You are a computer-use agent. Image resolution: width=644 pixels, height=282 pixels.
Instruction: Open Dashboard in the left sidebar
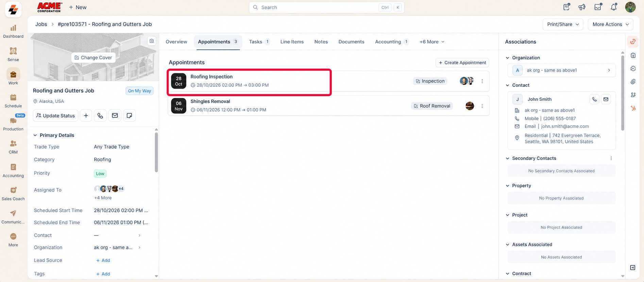13,31
